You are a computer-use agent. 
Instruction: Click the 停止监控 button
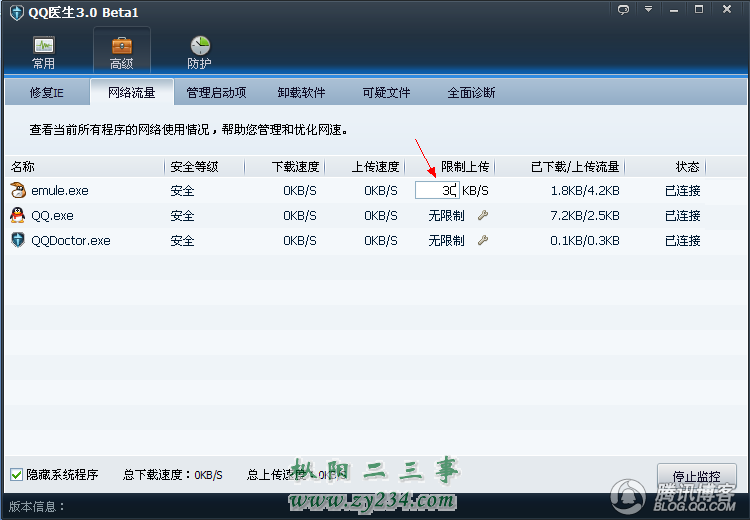[x=696, y=476]
